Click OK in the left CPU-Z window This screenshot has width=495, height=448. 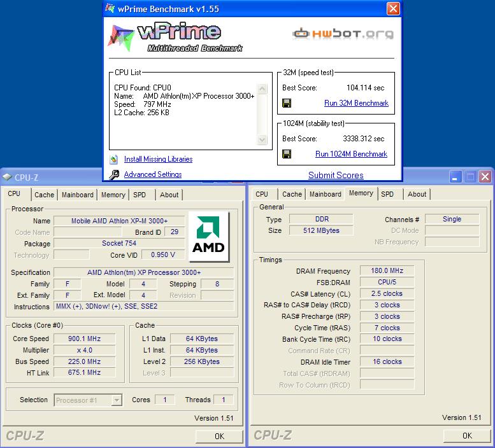tap(219, 437)
